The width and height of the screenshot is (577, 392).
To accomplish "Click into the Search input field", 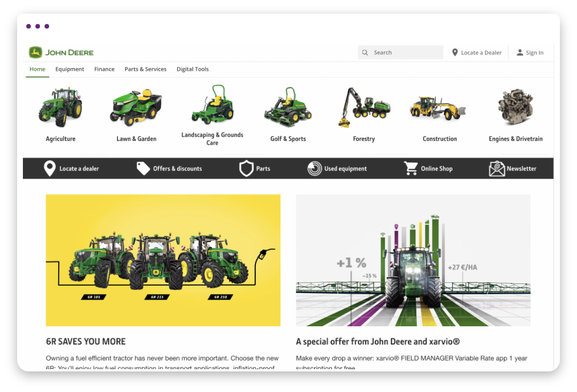I will click(400, 53).
